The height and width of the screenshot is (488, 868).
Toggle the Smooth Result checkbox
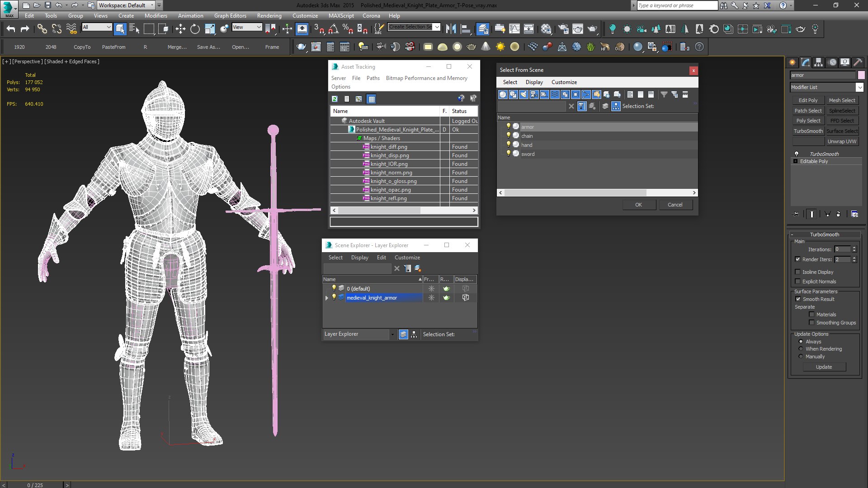click(x=797, y=299)
